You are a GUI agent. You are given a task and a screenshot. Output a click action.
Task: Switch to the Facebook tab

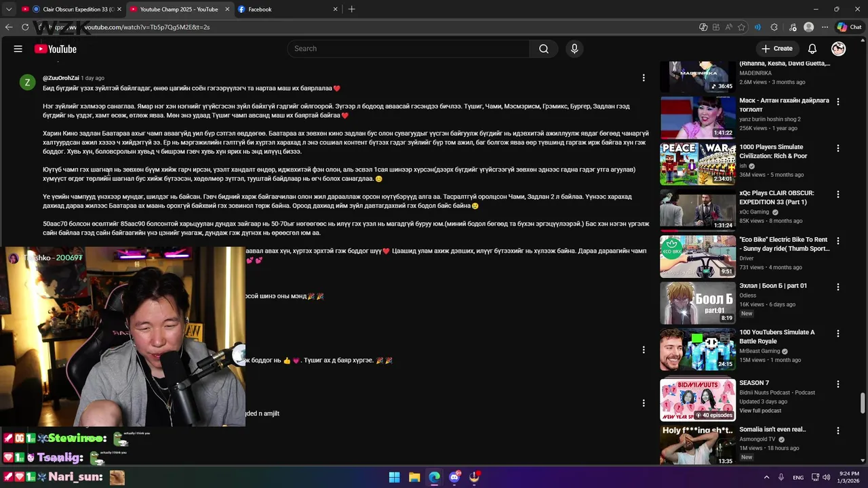288,9
